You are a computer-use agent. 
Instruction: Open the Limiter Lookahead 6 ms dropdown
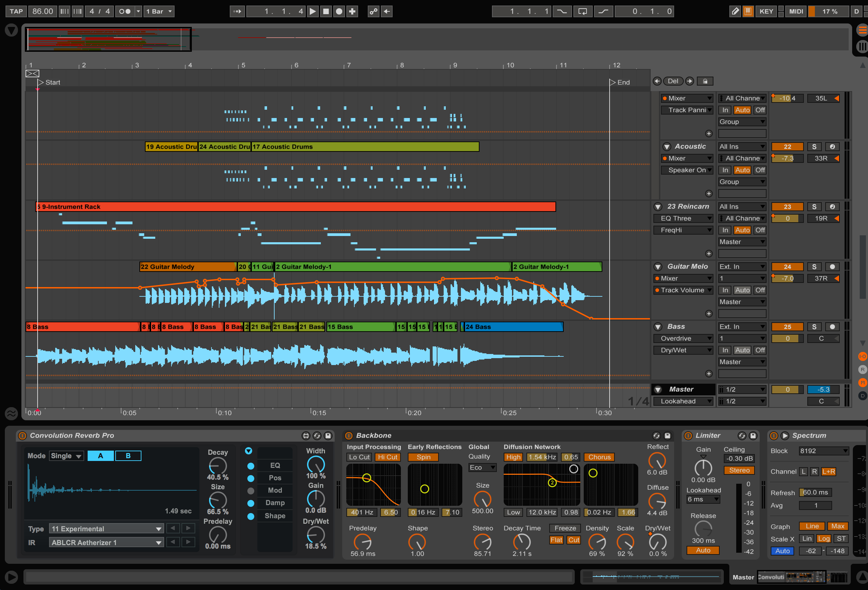703,499
